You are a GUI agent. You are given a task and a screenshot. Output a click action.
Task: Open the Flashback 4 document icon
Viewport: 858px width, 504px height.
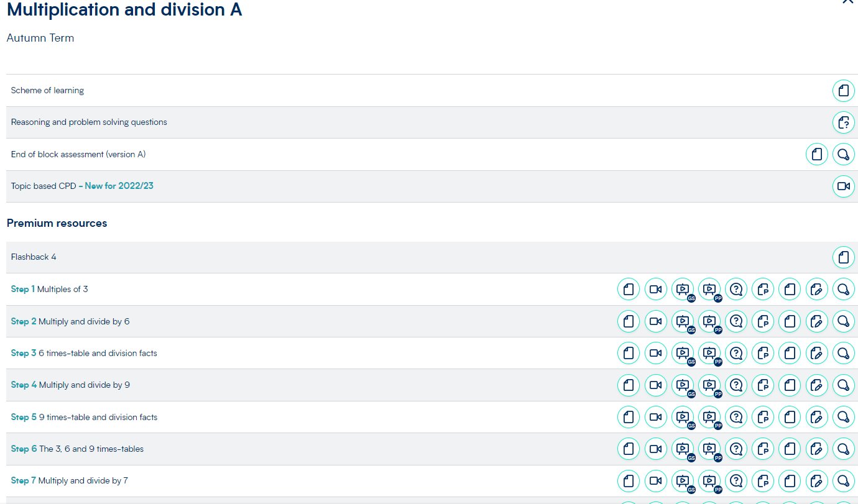(x=843, y=257)
